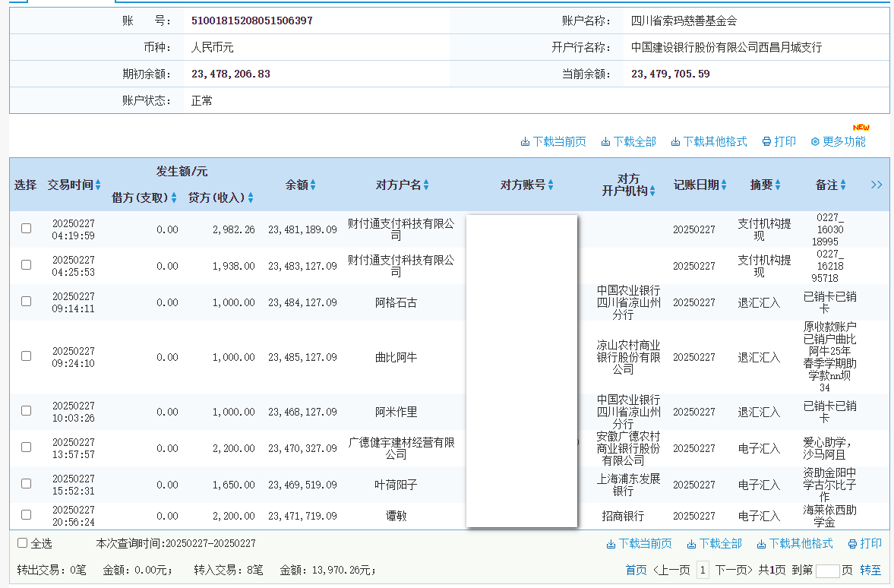Click account name 四川省索玛慈善基金会
The height and width of the screenshot is (588, 894).
click(x=684, y=21)
